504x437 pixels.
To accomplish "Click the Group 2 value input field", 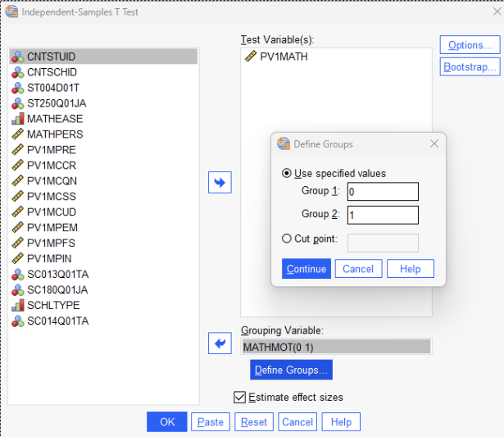I will coord(382,215).
